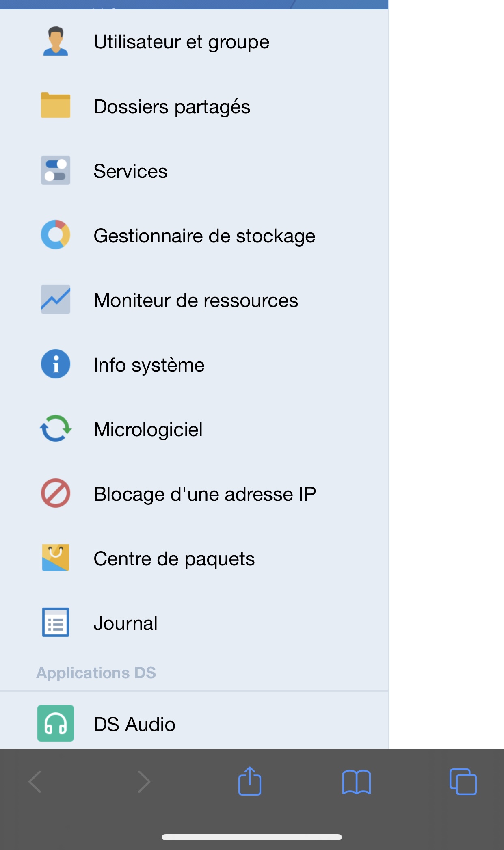Choose the Centre de paquets label

pyautogui.click(x=174, y=559)
